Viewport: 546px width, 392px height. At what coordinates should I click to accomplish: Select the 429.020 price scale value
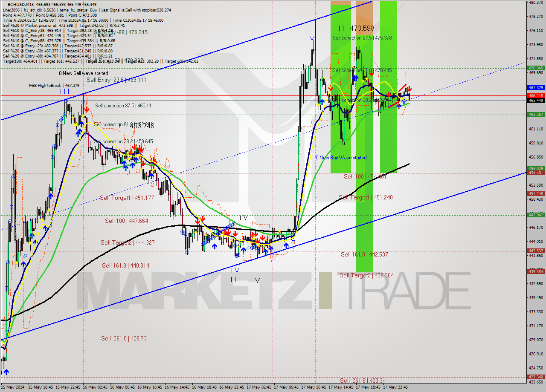point(535,340)
